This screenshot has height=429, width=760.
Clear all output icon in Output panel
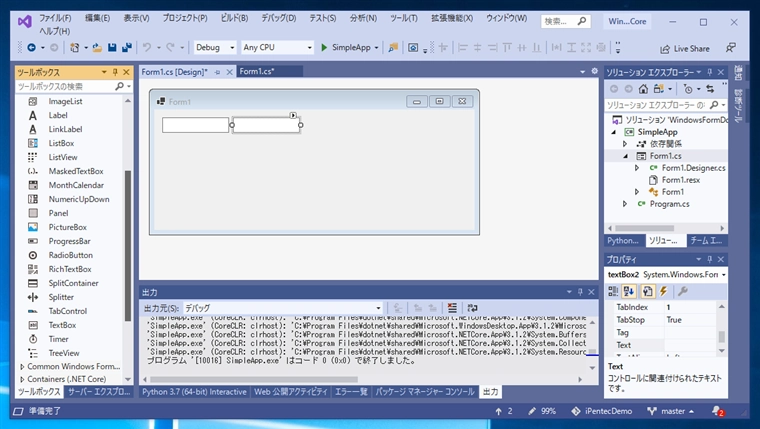pyautogui.click(x=452, y=308)
